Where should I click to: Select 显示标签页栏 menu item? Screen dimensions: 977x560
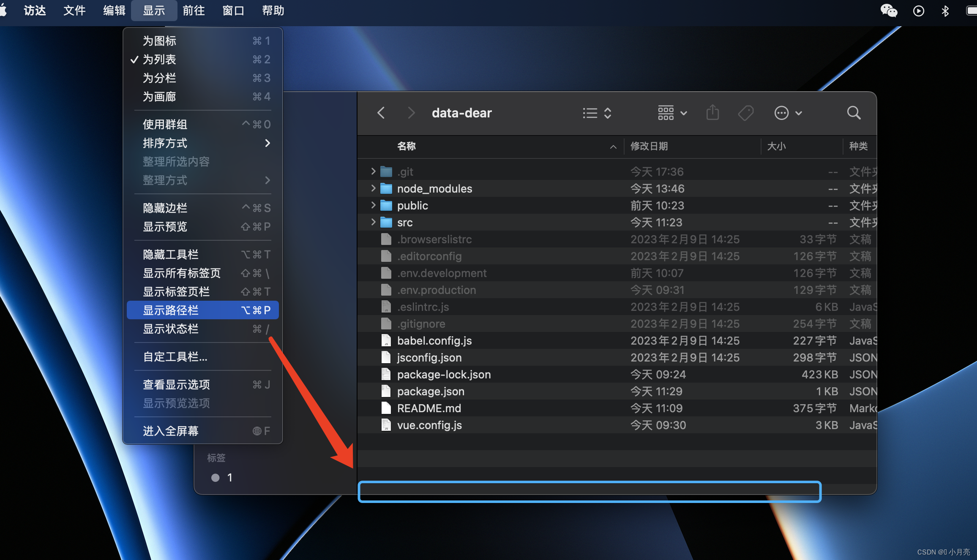[202, 292]
